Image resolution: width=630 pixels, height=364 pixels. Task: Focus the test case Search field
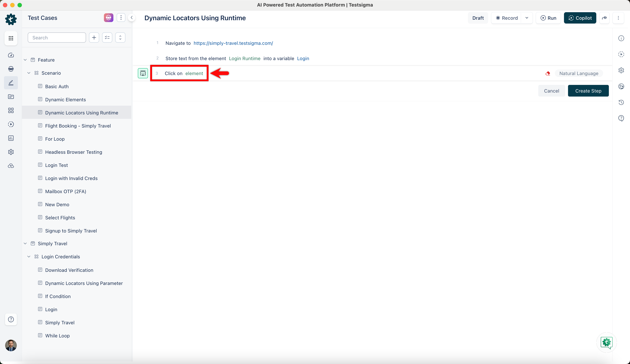(x=57, y=38)
